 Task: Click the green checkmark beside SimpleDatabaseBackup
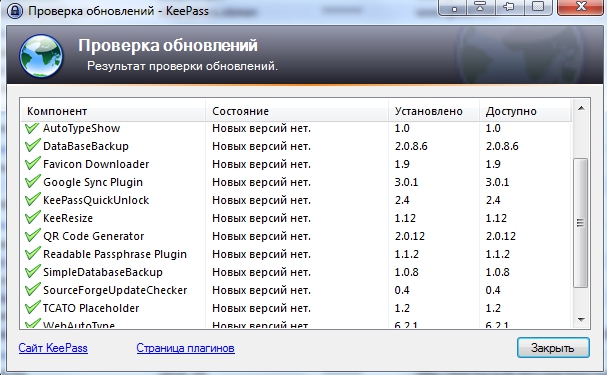[x=33, y=272]
